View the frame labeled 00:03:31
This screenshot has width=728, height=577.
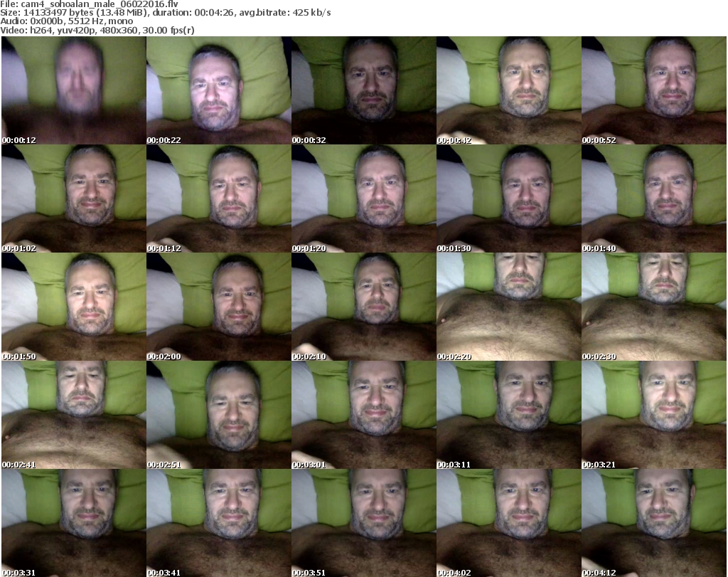point(74,523)
